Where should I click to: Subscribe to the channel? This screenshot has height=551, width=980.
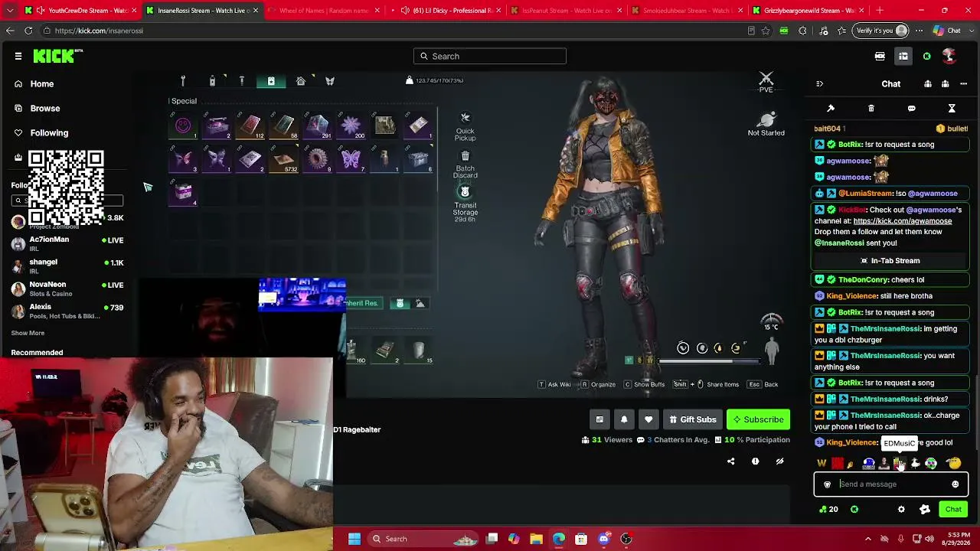pos(758,419)
